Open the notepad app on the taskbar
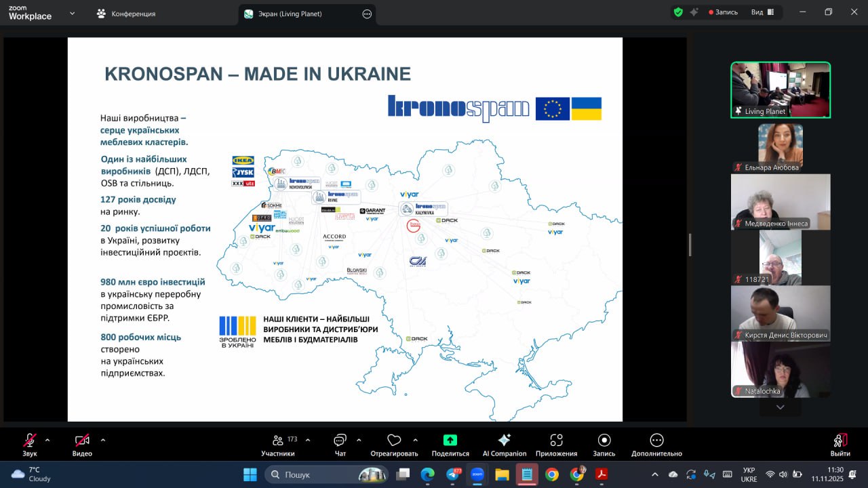Viewport: 868px width, 488px height. [527, 474]
